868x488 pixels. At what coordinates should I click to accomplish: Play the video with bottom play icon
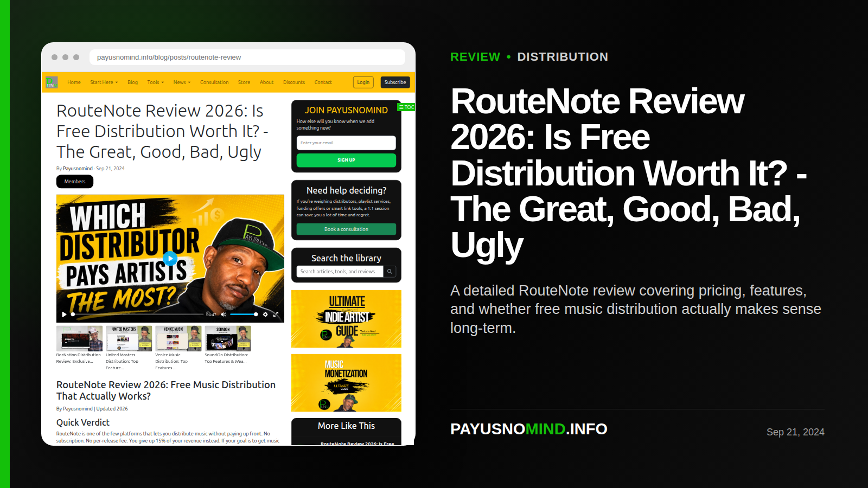[64, 314]
